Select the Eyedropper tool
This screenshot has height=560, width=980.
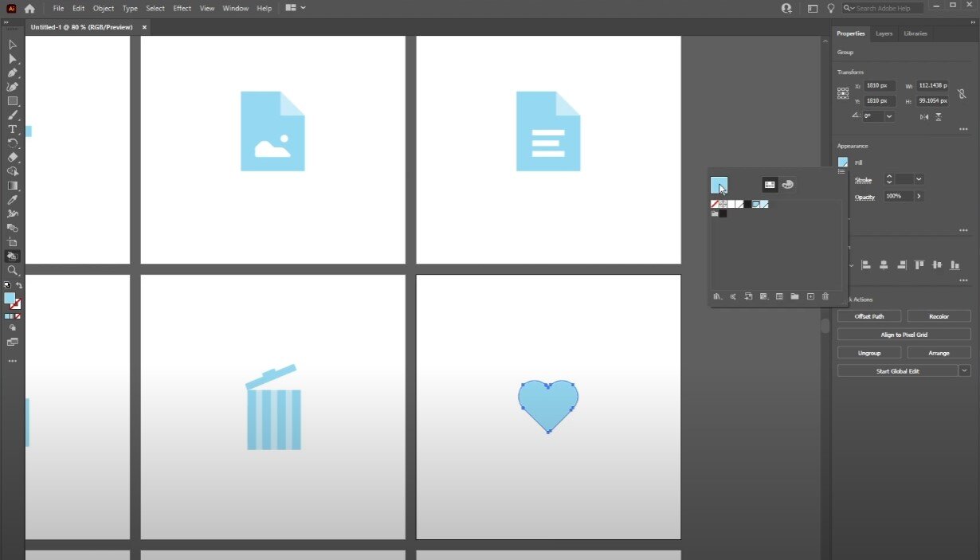12,200
